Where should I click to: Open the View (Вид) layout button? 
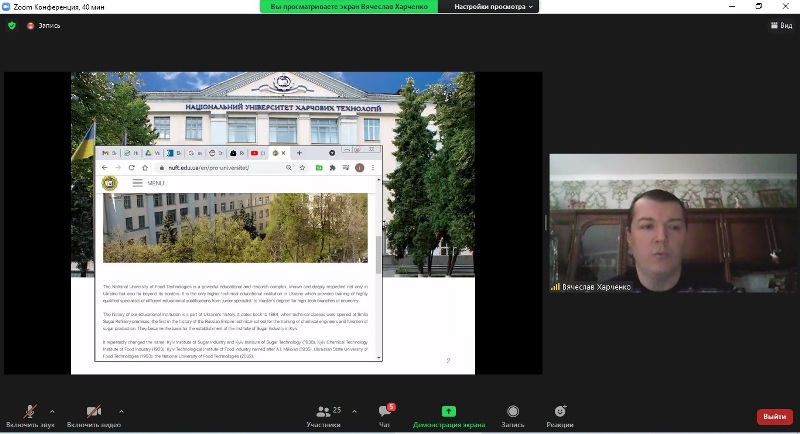pos(781,25)
